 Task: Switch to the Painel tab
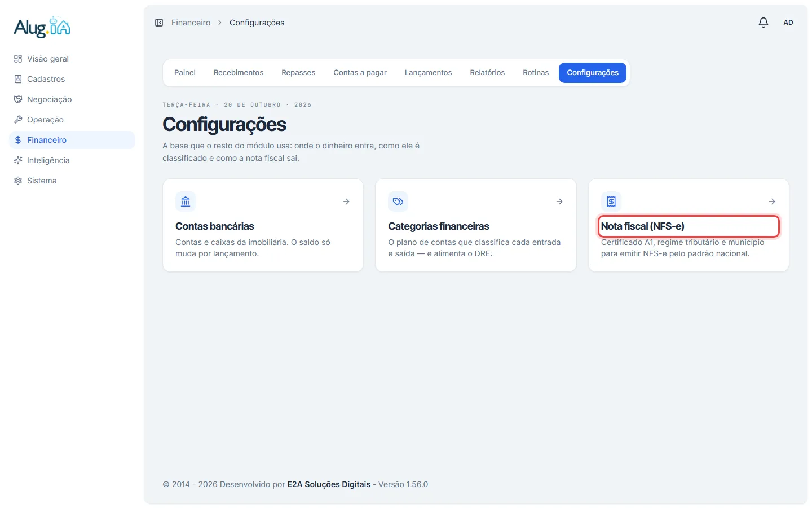185,73
